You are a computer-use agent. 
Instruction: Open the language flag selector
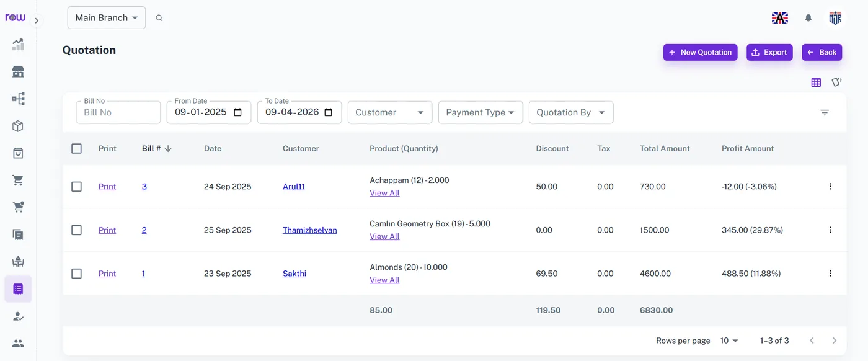click(x=780, y=18)
